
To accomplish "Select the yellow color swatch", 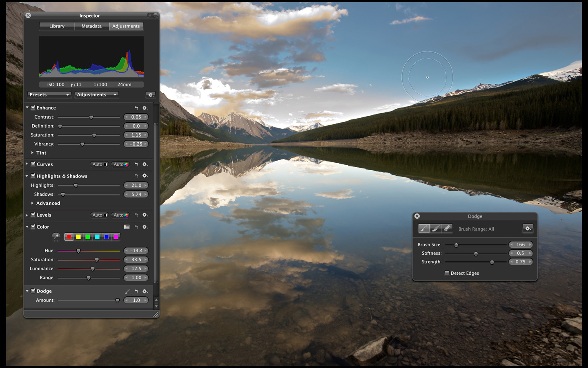I will (78, 237).
